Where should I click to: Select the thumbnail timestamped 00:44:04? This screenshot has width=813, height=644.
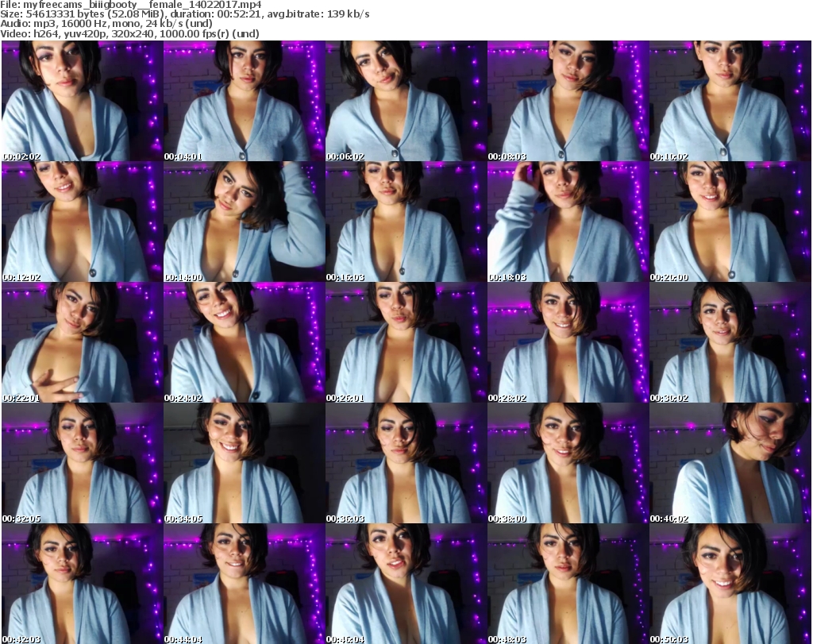coord(245,584)
